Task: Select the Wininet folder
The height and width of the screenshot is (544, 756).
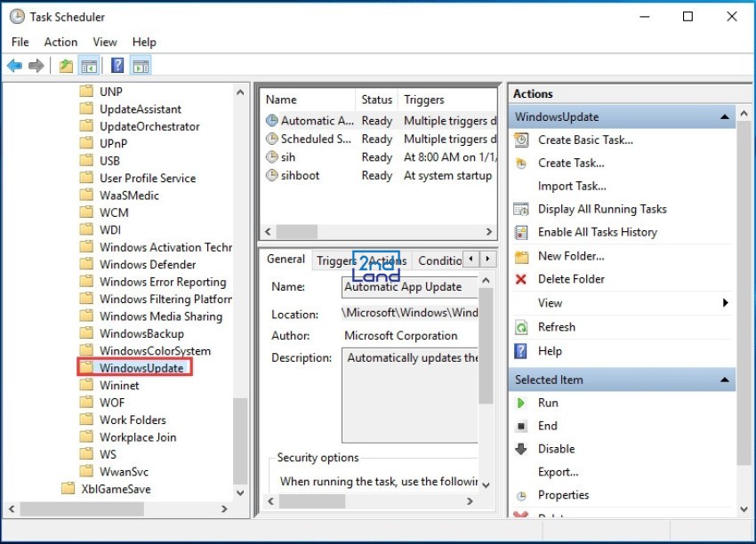Action: 119,385
